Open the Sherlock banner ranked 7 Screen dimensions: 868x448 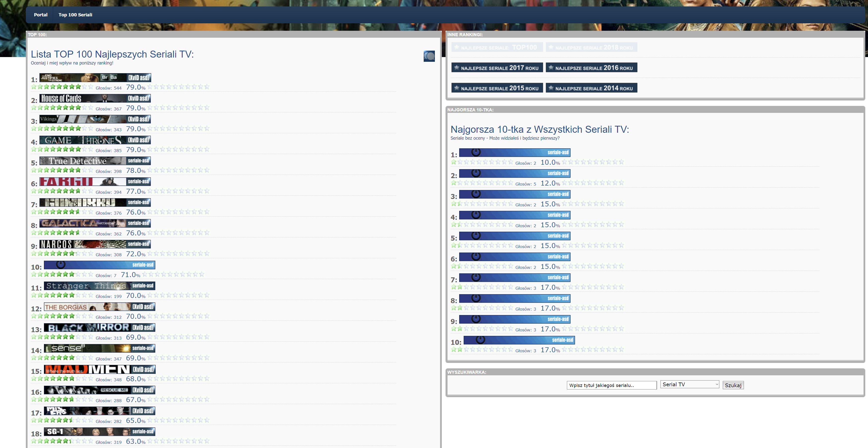point(95,202)
